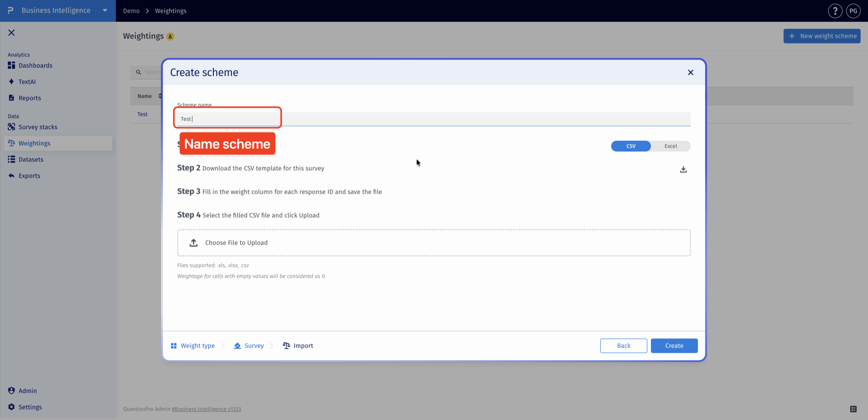Viewport: 868px width, 420px height.
Task: Click the download CSV template icon
Action: 683,169
